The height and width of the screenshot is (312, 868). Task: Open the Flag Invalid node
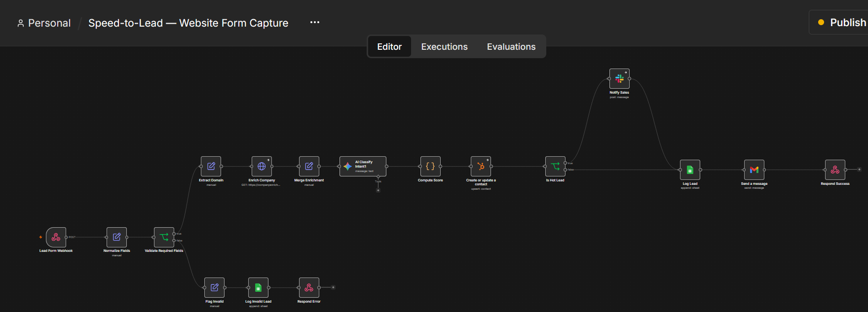(214, 288)
